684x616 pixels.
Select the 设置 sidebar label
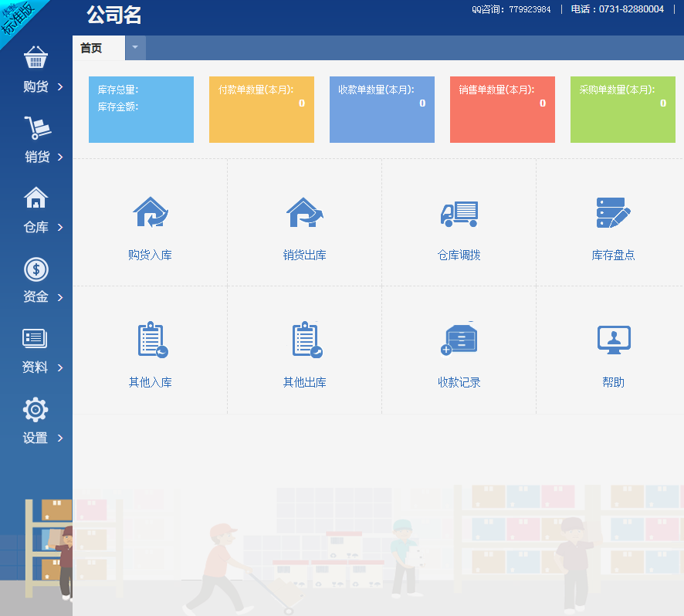click(x=35, y=438)
